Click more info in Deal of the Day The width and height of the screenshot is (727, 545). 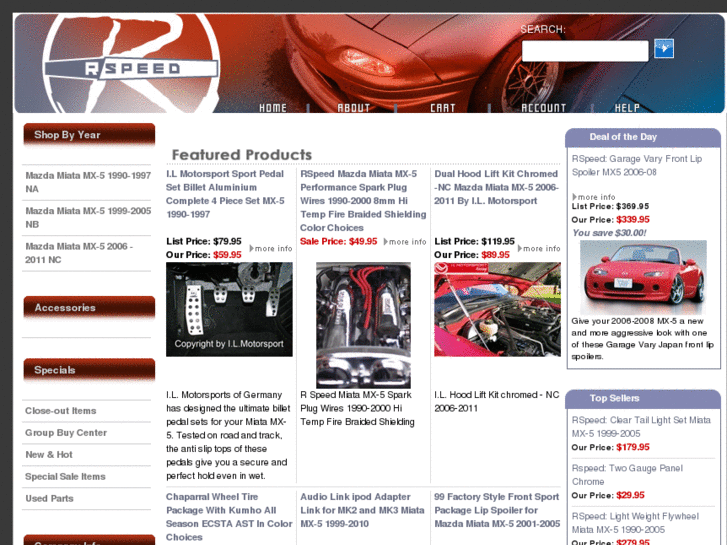click(594, 197)
